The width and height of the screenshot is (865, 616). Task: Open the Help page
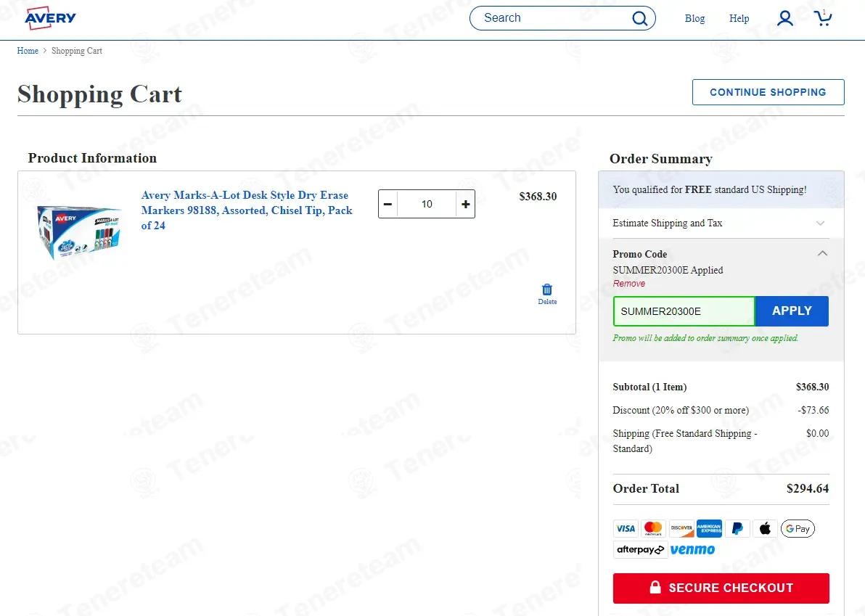click(x=739, y=18)
